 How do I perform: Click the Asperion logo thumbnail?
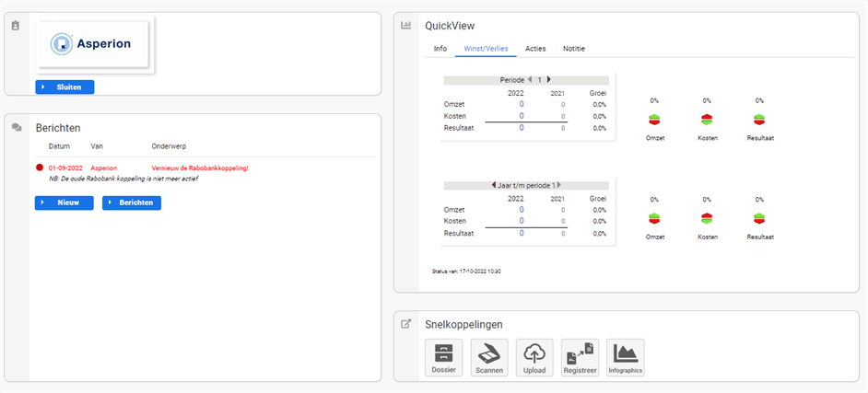coord(95,44)
